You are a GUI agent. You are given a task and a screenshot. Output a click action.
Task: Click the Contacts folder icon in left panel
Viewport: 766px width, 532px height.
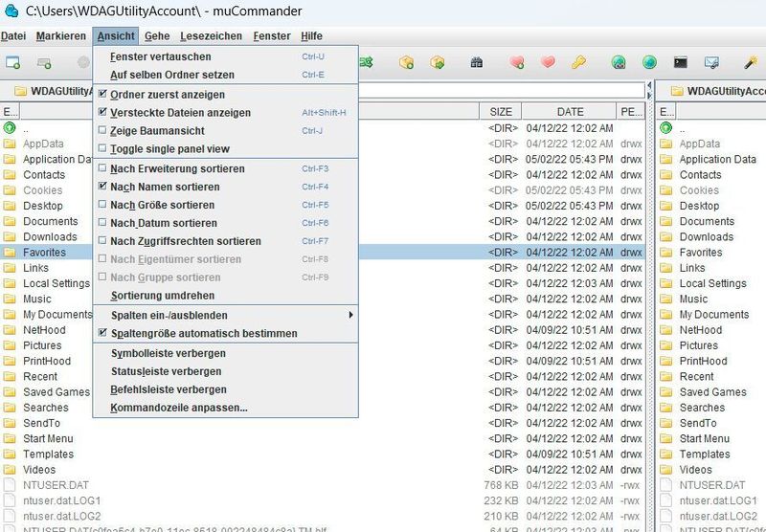(x=10, y=175)
